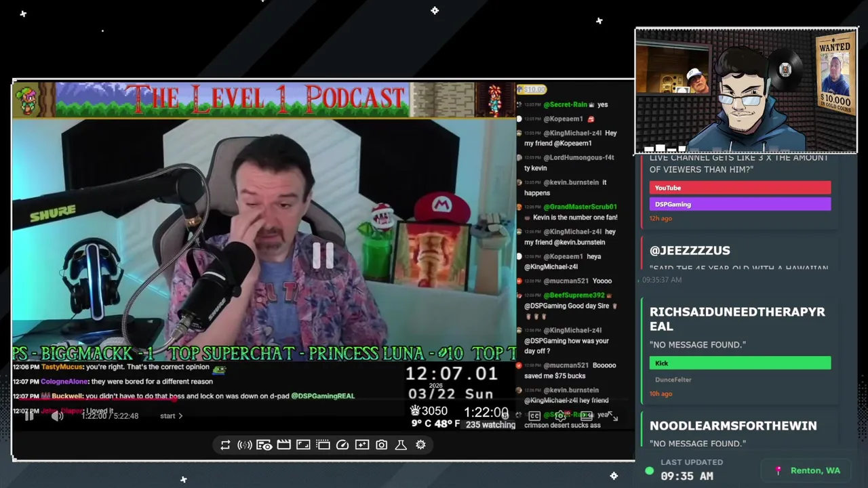Viewport: 868px width, 488px height.
Task: Click @Secret-Rain 'yes' chat message
Action: (x=564, y=105)
